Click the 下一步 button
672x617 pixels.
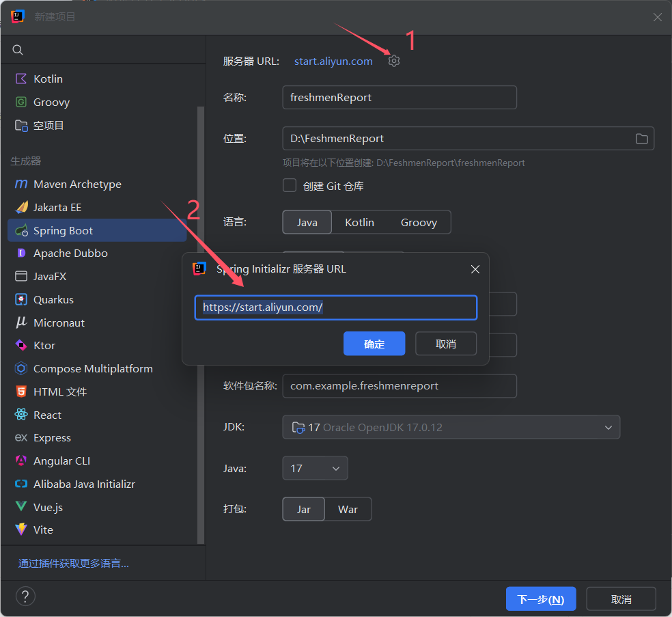pos(541,599)
